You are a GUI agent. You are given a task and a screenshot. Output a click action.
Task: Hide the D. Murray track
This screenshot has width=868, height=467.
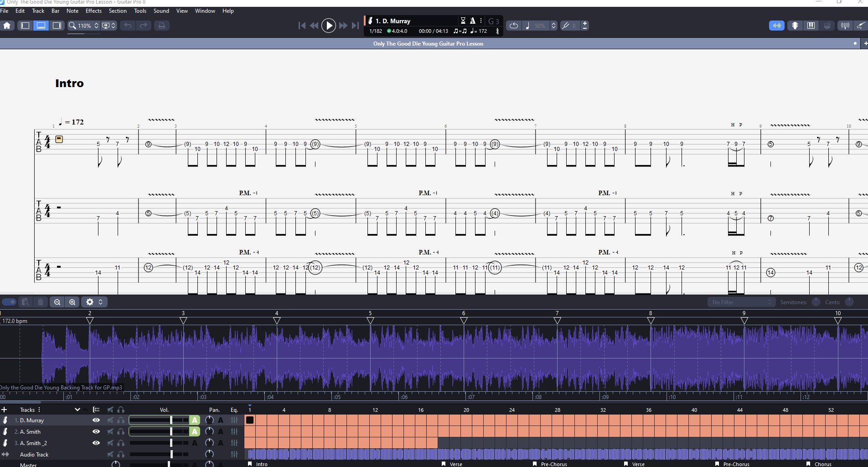coord(96,420)
